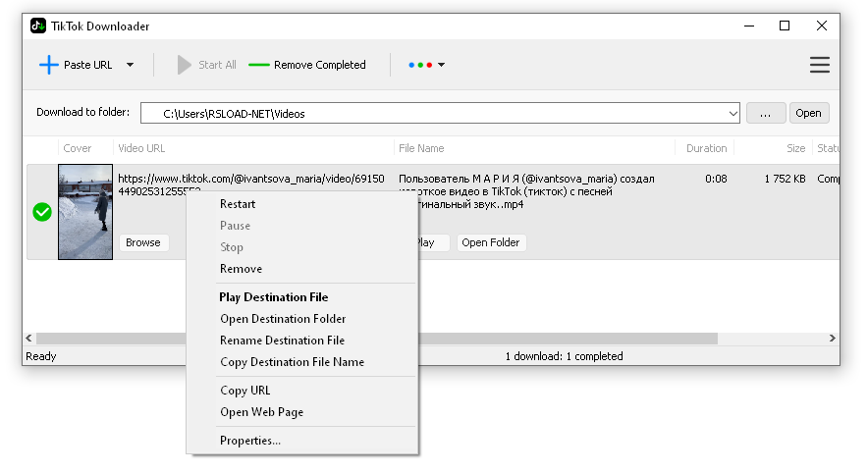Click the Cover column header

[77, 148]
